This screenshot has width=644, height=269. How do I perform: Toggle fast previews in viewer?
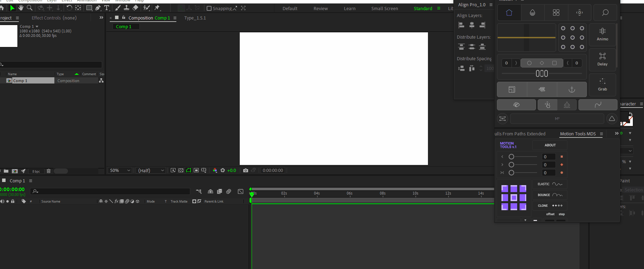[x=173, y=170]
